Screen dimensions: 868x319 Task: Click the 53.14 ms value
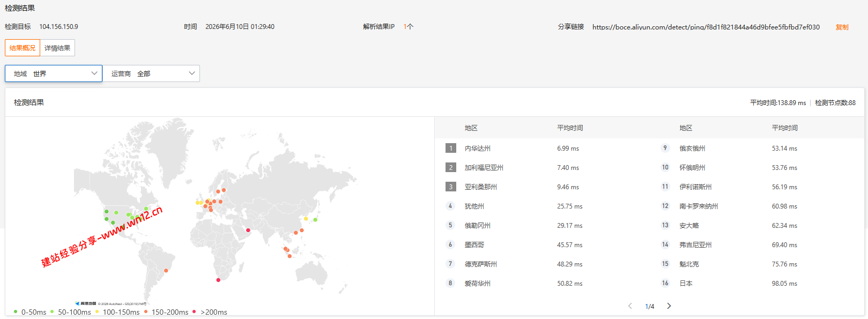[784, 149]
